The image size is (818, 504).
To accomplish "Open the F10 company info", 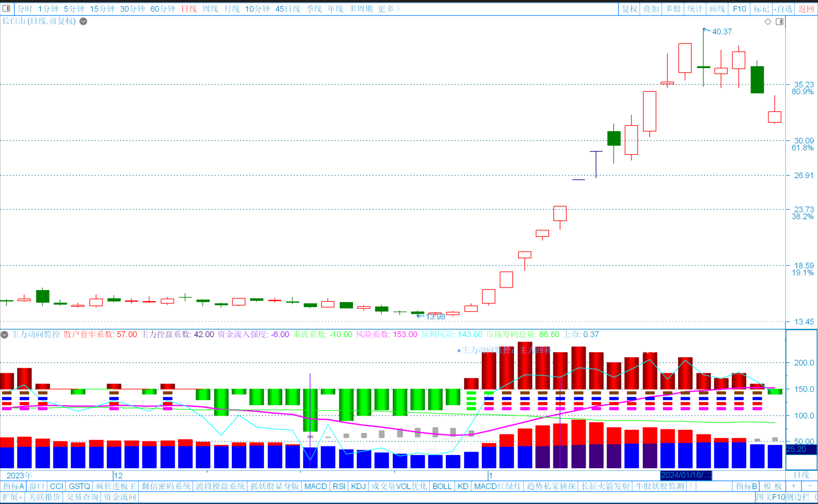I will click(739, 9).
